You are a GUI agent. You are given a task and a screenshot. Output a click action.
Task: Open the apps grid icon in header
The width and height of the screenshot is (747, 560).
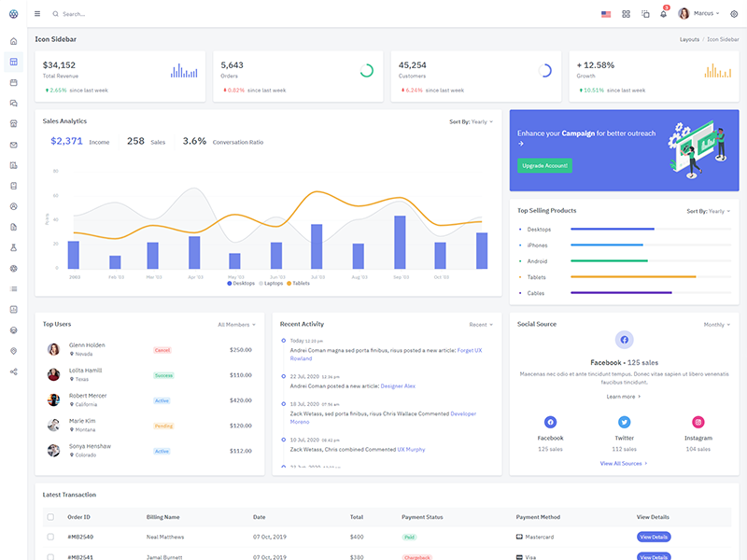coord(626,14)
